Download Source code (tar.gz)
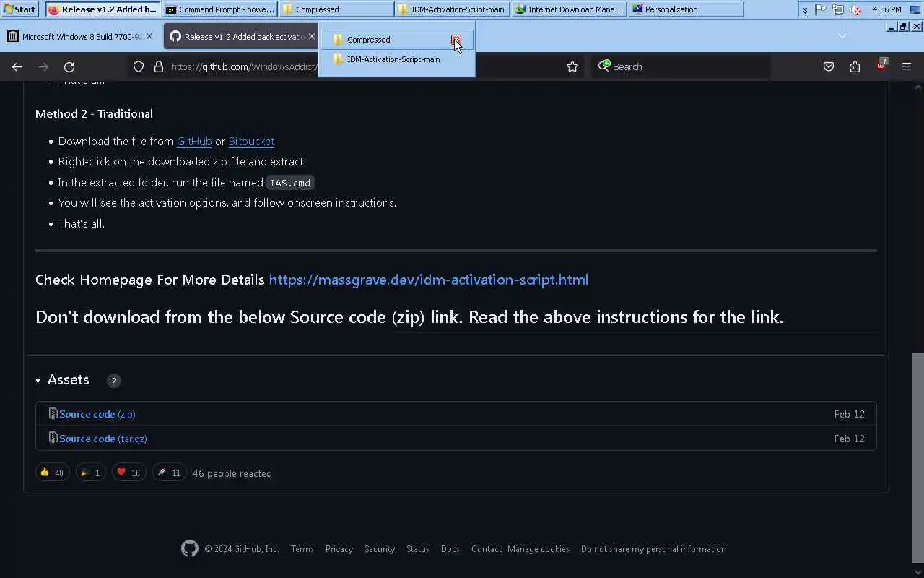The image size is (924, 578). (x=103, y=439)
